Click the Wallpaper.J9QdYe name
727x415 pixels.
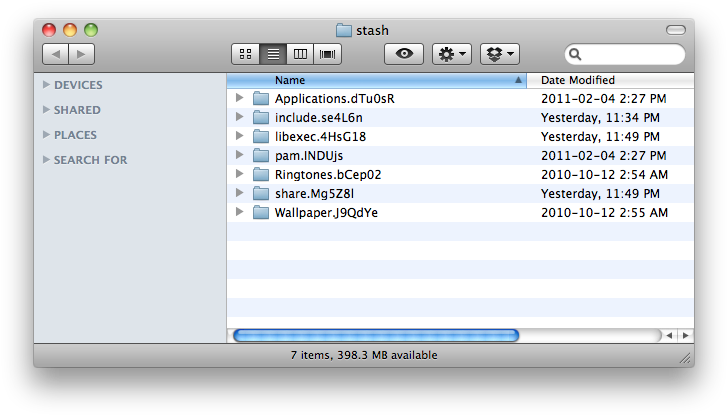tap(326, 213)
